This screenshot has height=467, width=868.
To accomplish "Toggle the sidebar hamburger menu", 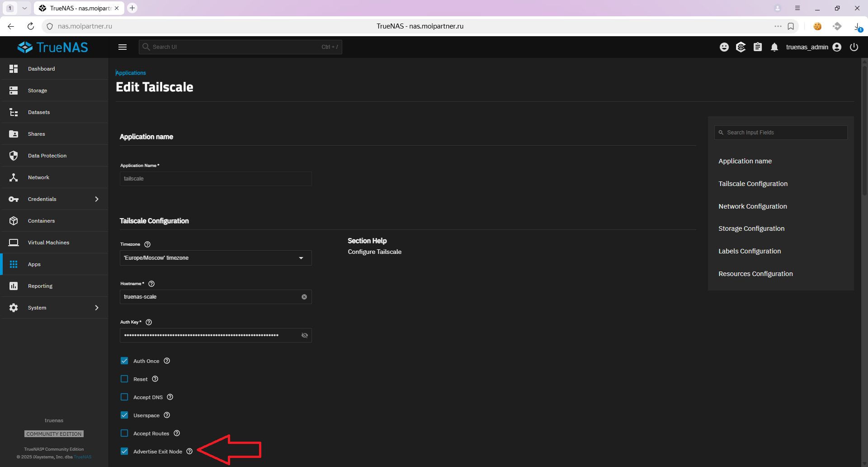I will click(x=123, y=47).
